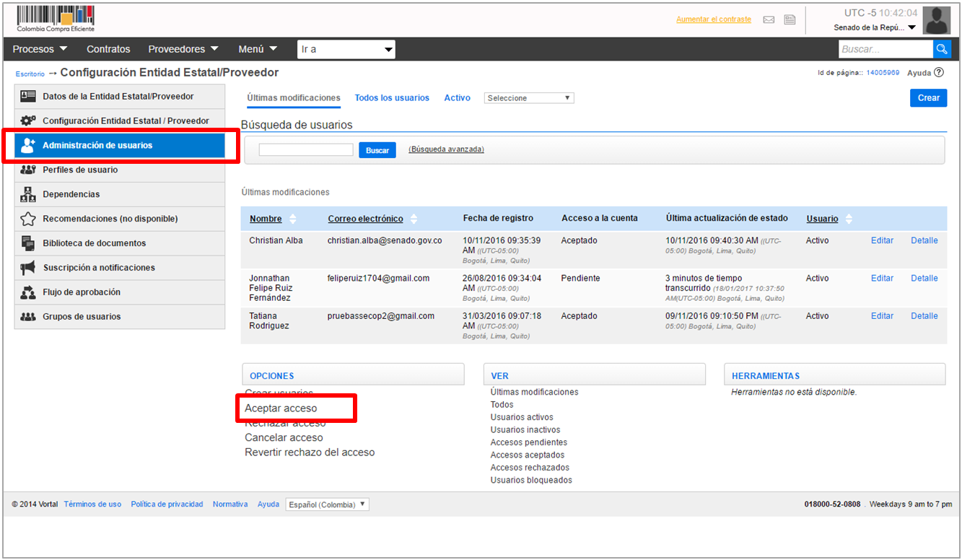962x560 pixels.
Task: Click the user profile avatar picture
Action: tap(937, 20)
